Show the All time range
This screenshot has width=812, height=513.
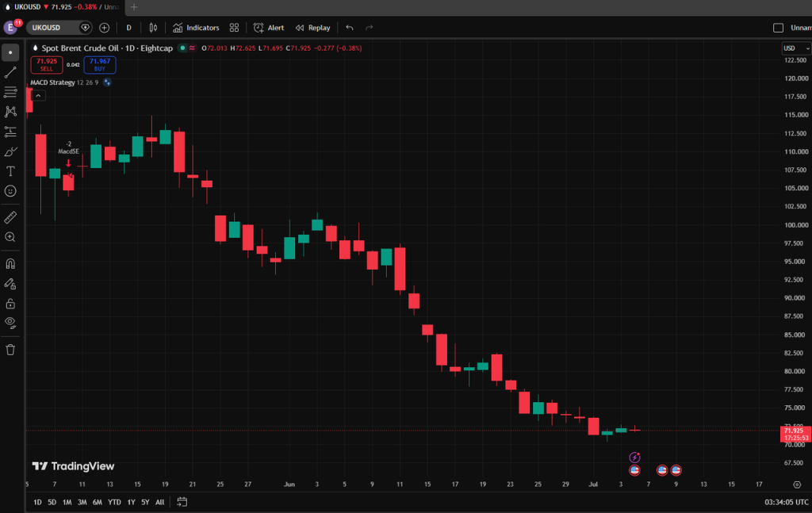pos(159,502)
